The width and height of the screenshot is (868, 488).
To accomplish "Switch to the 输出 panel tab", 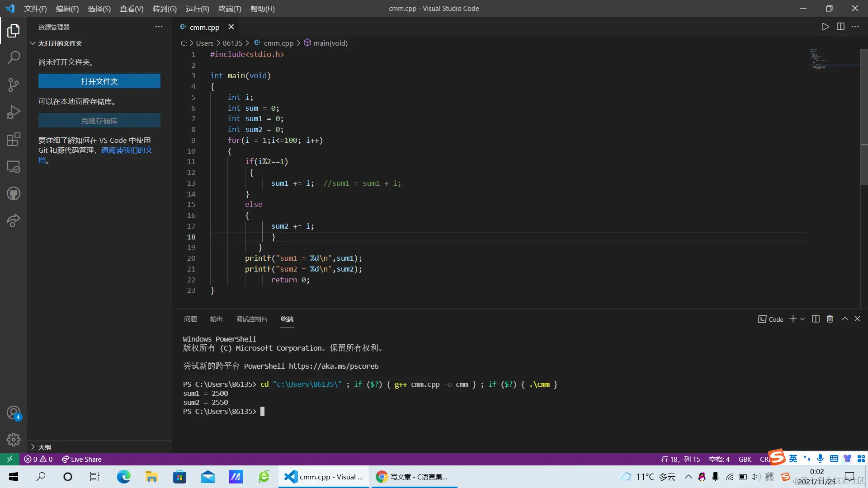I will point(216,319).
